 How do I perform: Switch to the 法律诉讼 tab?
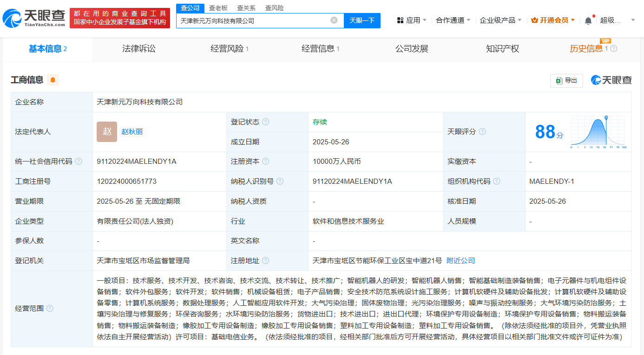(139, 49)
